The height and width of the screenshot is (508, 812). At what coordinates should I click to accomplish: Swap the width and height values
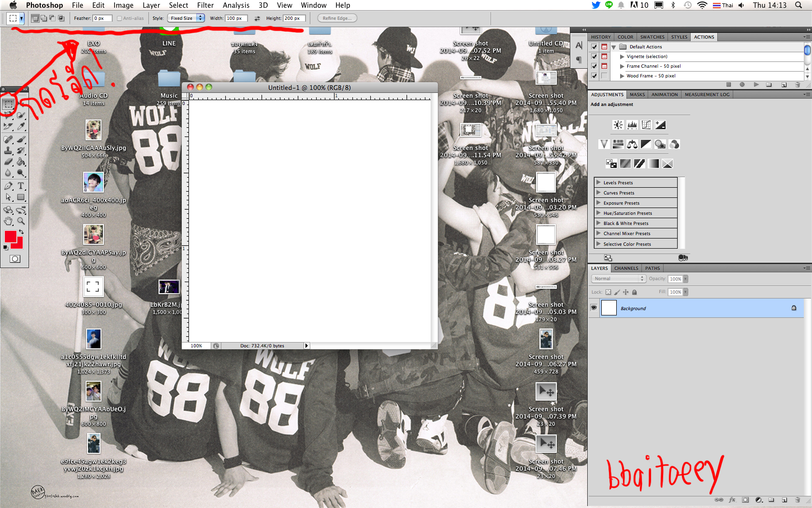pos(257,18)
